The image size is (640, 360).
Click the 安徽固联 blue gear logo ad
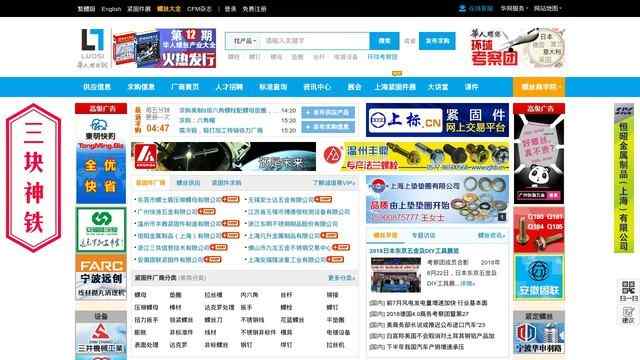(539, 278)
